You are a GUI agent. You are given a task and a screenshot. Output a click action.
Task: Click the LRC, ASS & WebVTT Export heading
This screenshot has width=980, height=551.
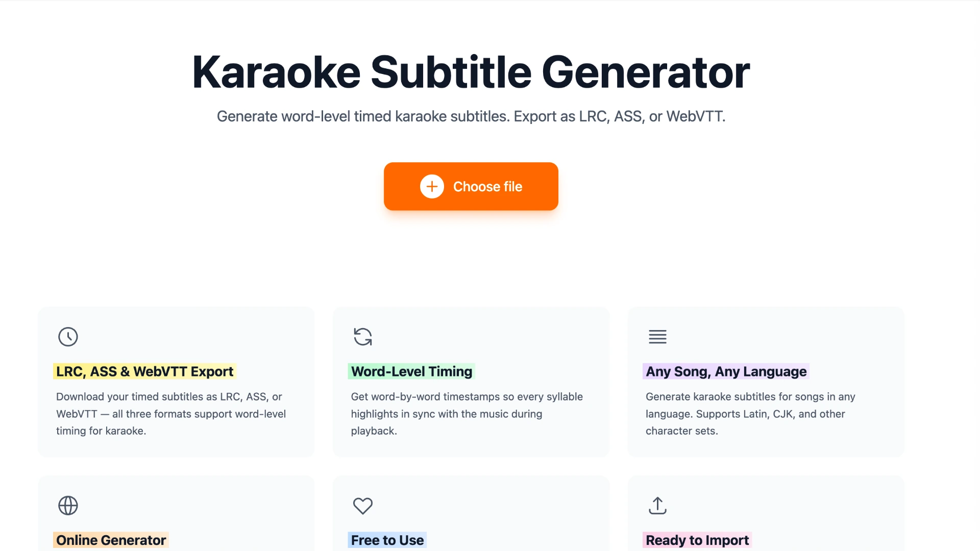click(144, 371)
